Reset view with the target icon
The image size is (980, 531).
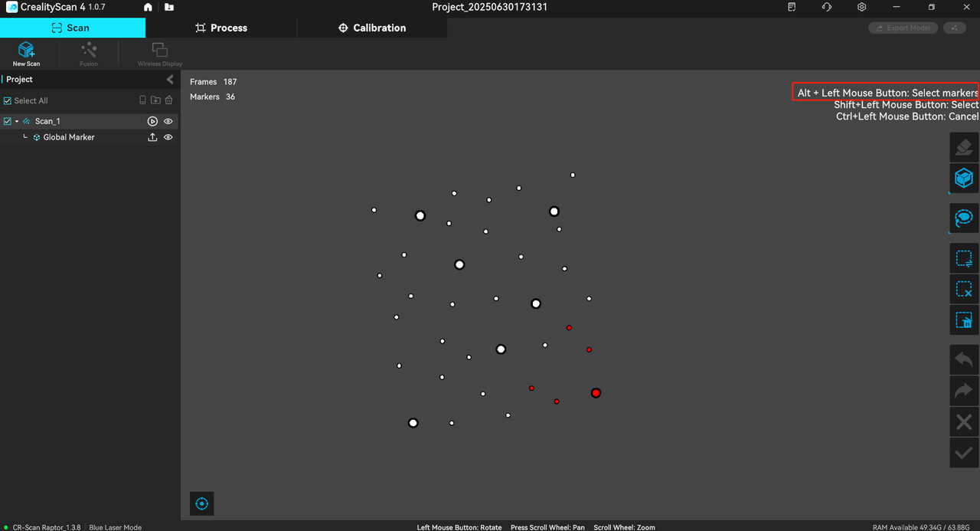(x=202, y=503)
